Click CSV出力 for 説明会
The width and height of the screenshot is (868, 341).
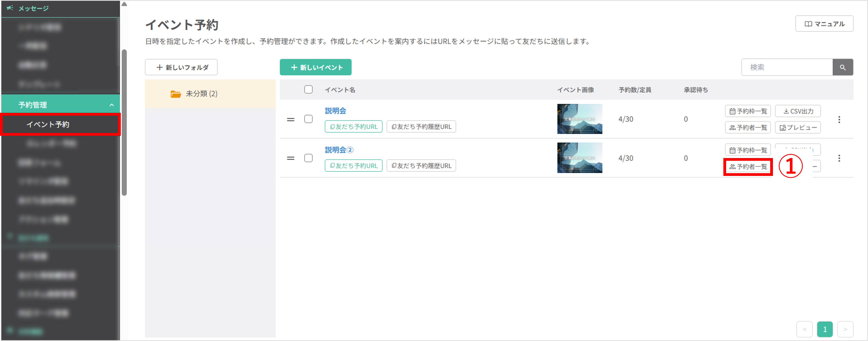point(798,111)
